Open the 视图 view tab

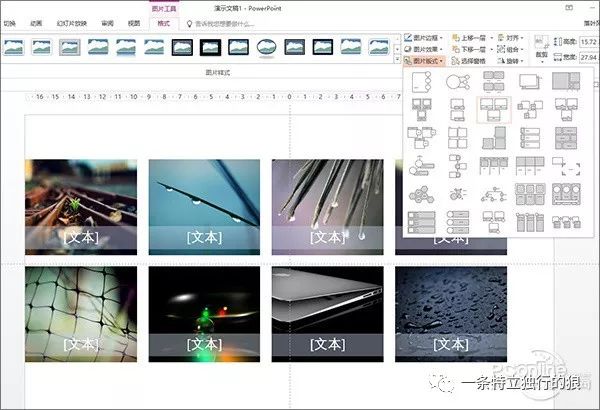coord(134,24)
